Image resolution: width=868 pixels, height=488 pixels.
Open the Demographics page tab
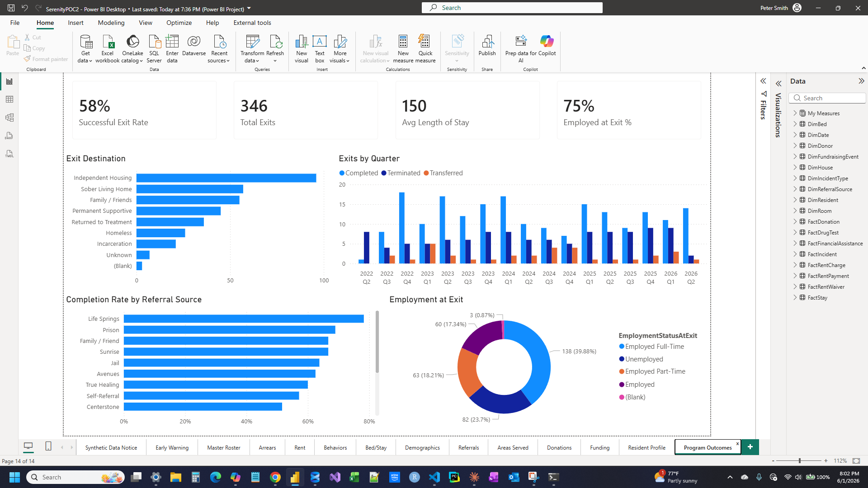tap(422, 448)
